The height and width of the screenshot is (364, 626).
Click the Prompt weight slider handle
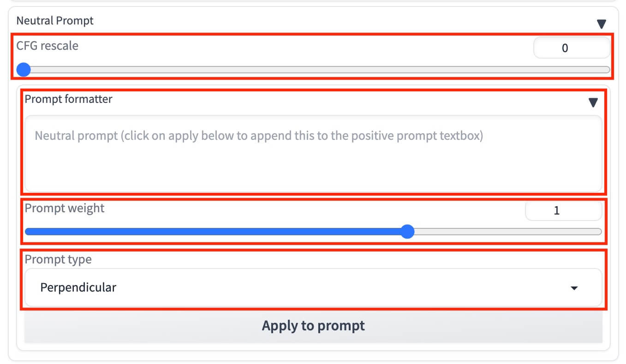(x=408, y=232)
